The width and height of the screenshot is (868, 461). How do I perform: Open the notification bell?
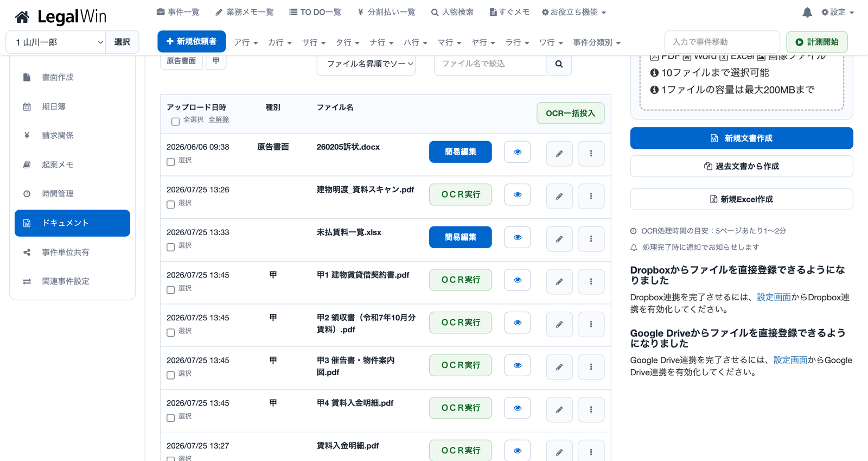[807, 12]
